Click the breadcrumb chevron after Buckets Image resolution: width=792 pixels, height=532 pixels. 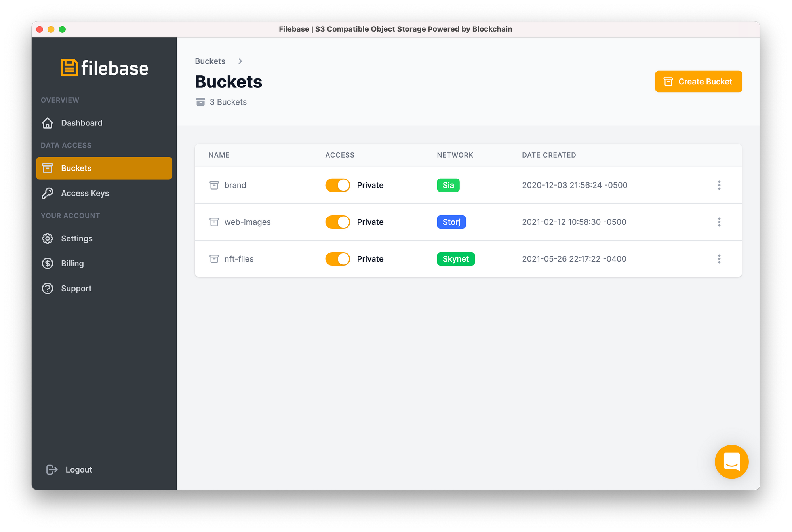240,61
